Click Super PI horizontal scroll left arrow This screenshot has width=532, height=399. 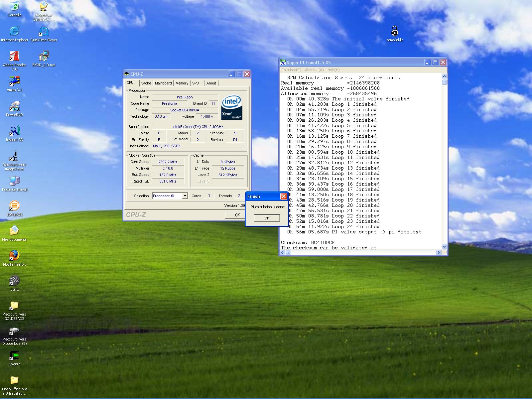click(x=282, y=252)
